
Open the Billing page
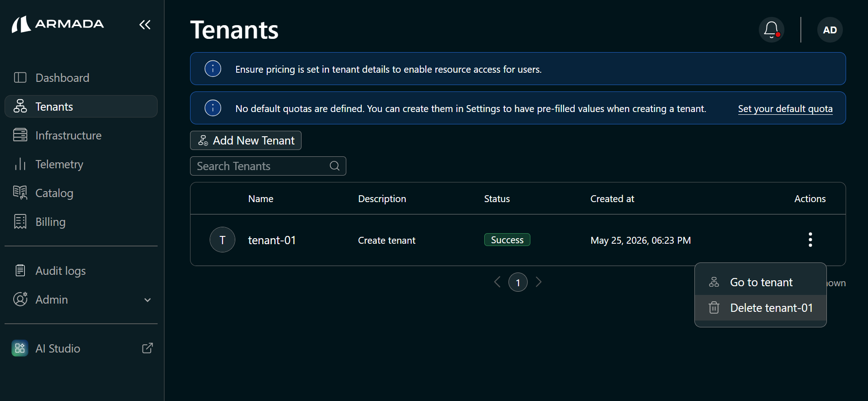coord(81,222)
